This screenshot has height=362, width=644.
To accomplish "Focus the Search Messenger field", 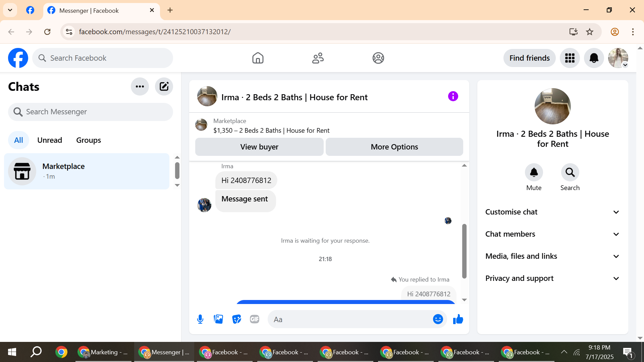I will click(x=91, y=112).
